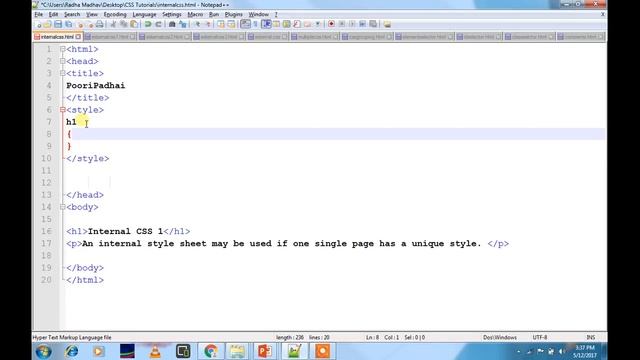The height and width of the screenshot is (360, 640).
Task: Collapse the <html> fold on line 1
Action: point(62,49)
